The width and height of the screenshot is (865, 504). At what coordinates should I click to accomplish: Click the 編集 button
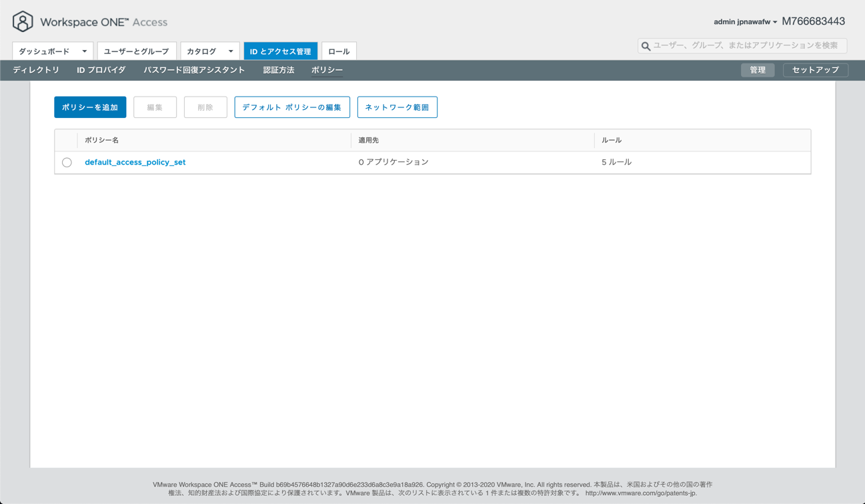[x=155, y=107]
